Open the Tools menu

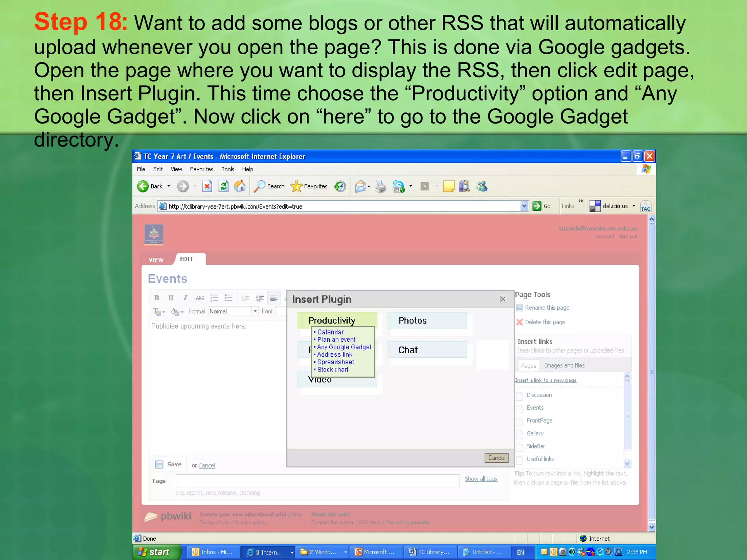click(x=228, y=169)
